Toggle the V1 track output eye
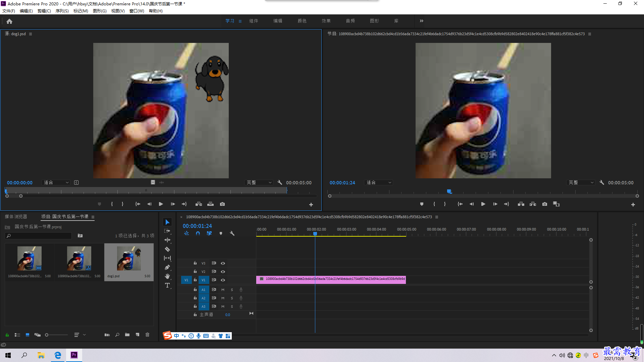 pyautogui.click(x=223, y=280)
